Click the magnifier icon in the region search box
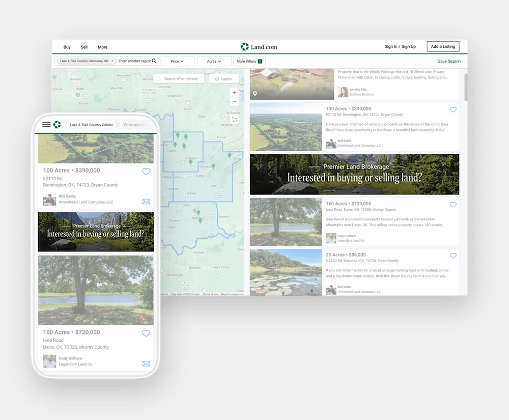The image size is (509, 420). (155, 61)
